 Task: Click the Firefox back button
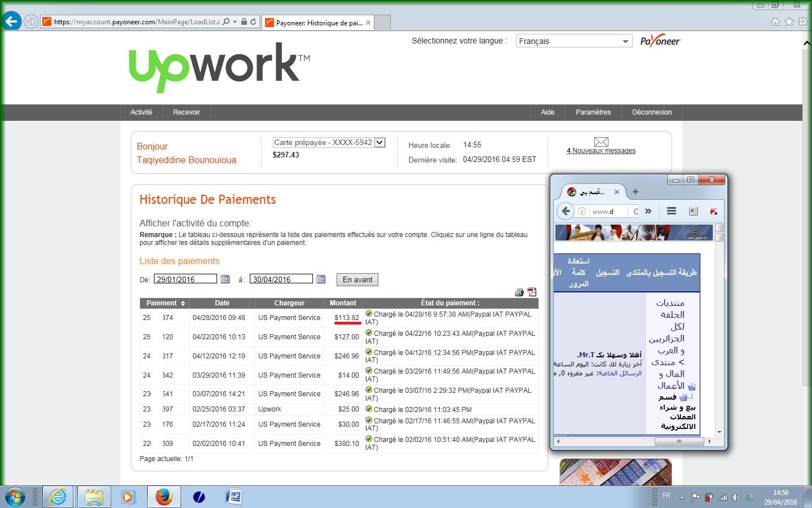click(566, 211)
